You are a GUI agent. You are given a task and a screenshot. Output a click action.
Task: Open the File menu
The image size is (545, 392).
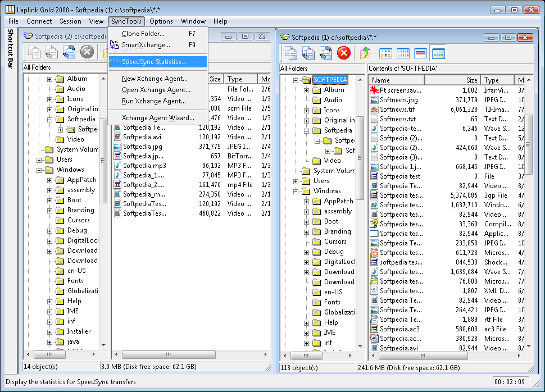[13, 21]
